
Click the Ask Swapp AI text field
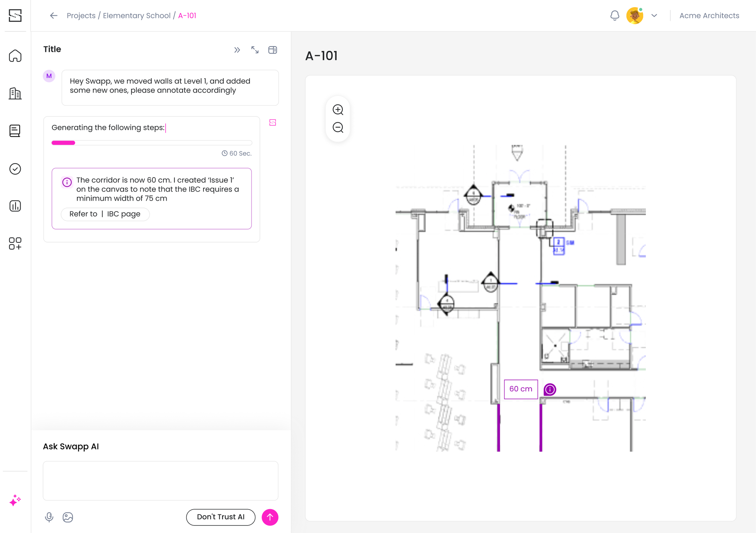click(x=161, y=481)
